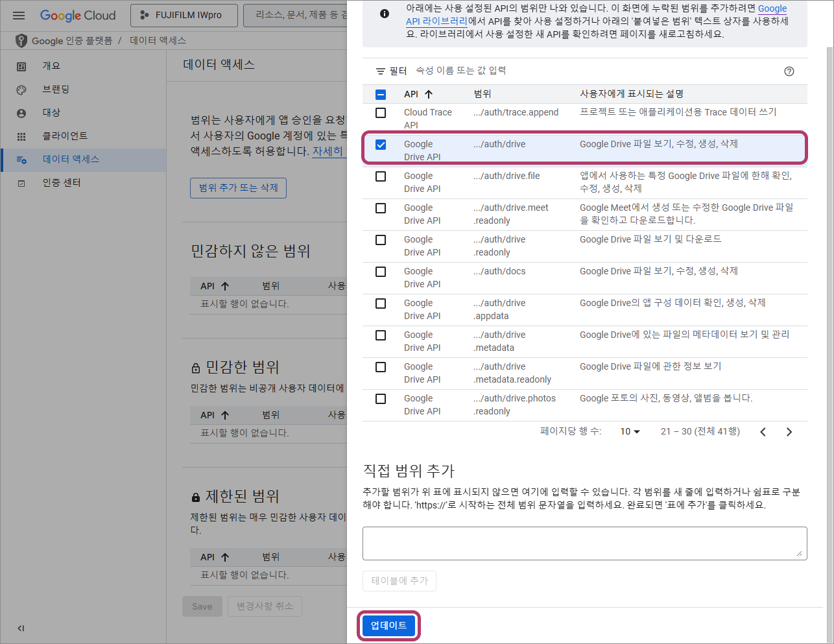The width and height of the screenshot is (834, 644).
Task: Click the .../auth/trace.append scope text
Action: (x=516, y=112)
